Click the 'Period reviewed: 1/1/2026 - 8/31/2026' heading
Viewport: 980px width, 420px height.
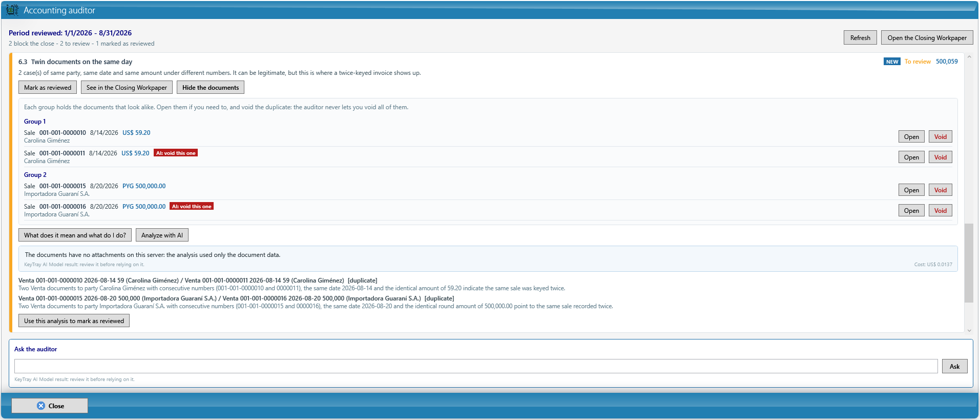tap(70, 33)
